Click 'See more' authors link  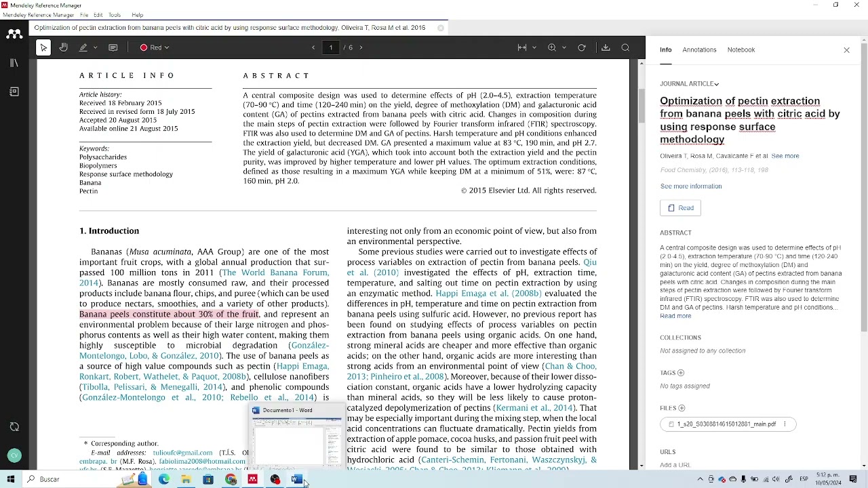point(785,156)
